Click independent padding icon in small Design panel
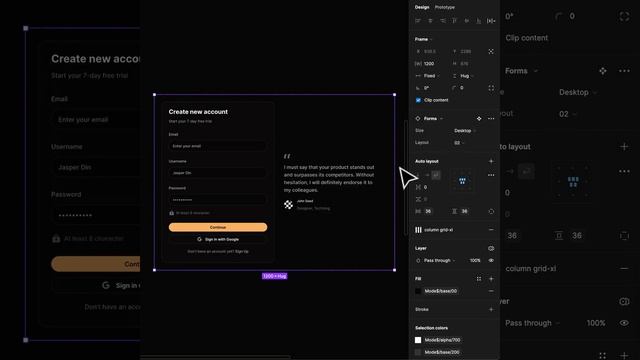Image resolution: width=640 pixels, height=360 pixels. [x=491, y=211]
